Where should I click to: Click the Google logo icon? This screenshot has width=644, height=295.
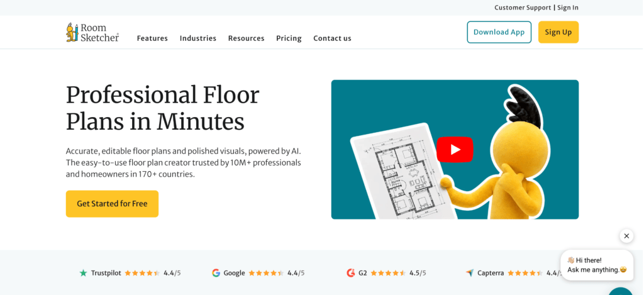216,273
